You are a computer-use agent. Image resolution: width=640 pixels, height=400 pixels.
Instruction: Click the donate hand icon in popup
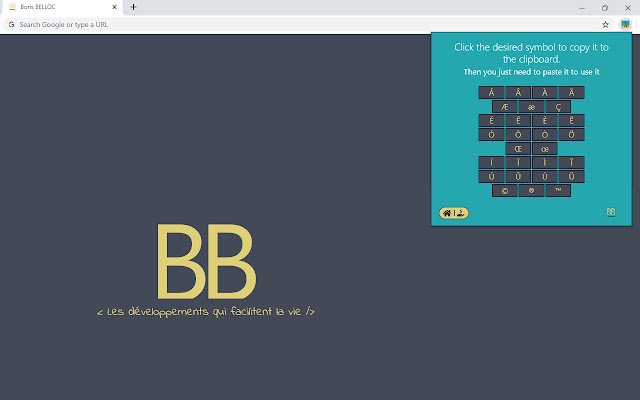coord(461,213)
